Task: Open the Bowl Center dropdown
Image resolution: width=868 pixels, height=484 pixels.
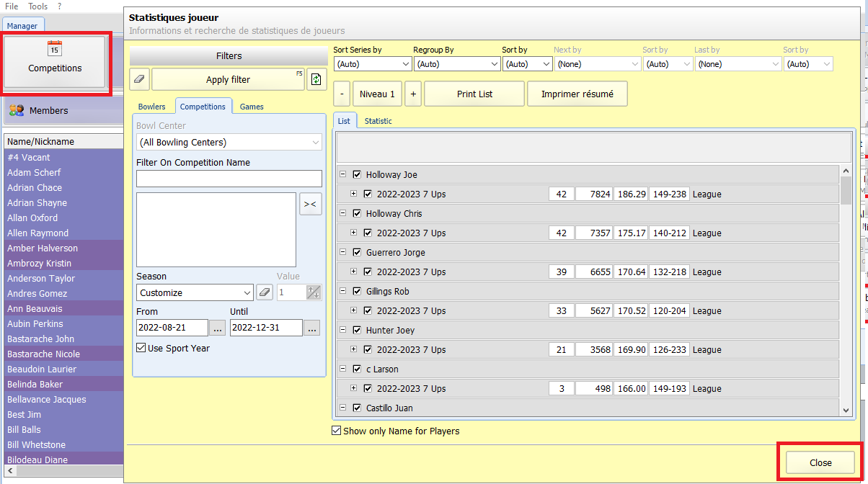Action: pyautogui.click(x=229, y=143)
